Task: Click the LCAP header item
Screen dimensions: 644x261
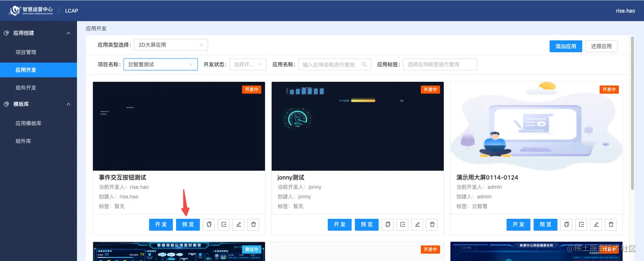Action: coord(72,11)
